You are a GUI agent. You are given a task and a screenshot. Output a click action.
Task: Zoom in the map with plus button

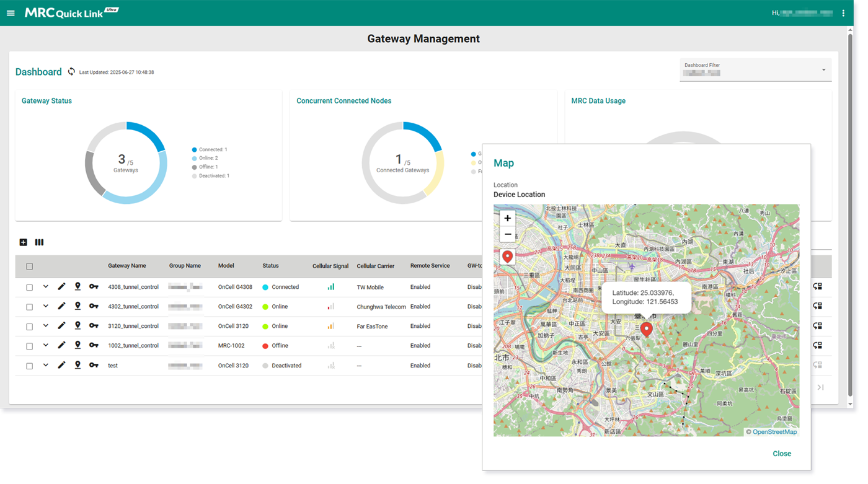[507, 218]
